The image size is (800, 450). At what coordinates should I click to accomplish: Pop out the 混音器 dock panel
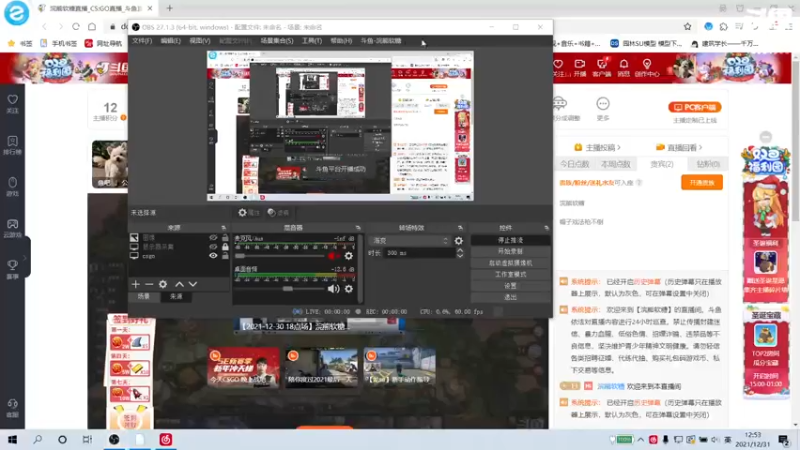358,228
